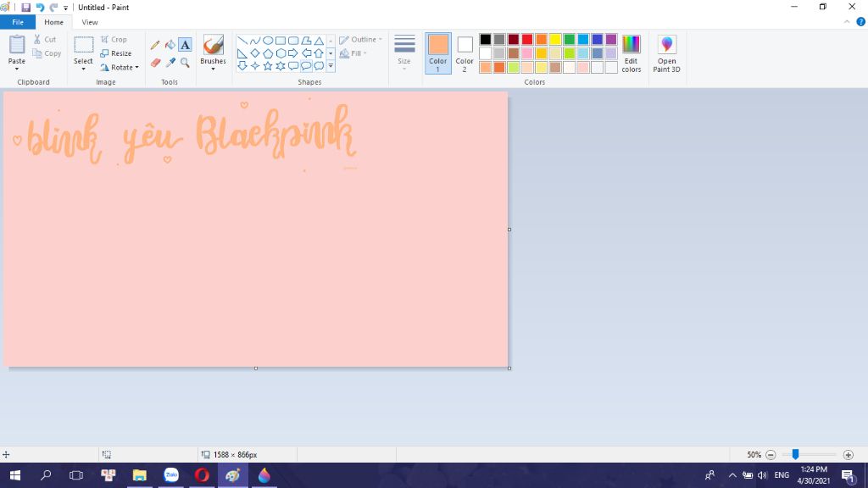Click the Save icon in title bar

pyautogui.click(x=26, y=7)
